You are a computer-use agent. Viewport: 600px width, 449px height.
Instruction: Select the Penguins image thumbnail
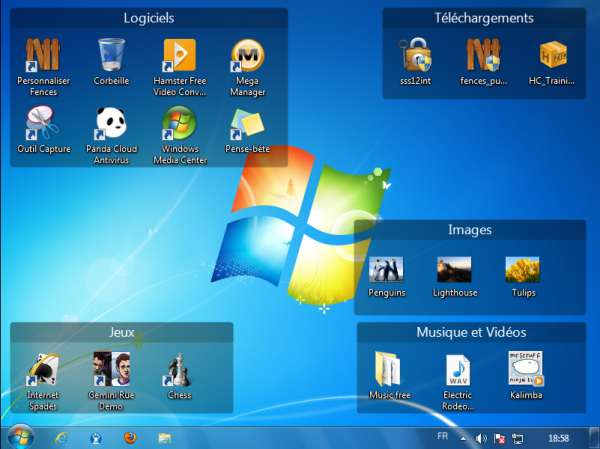[x=386, y=269]
